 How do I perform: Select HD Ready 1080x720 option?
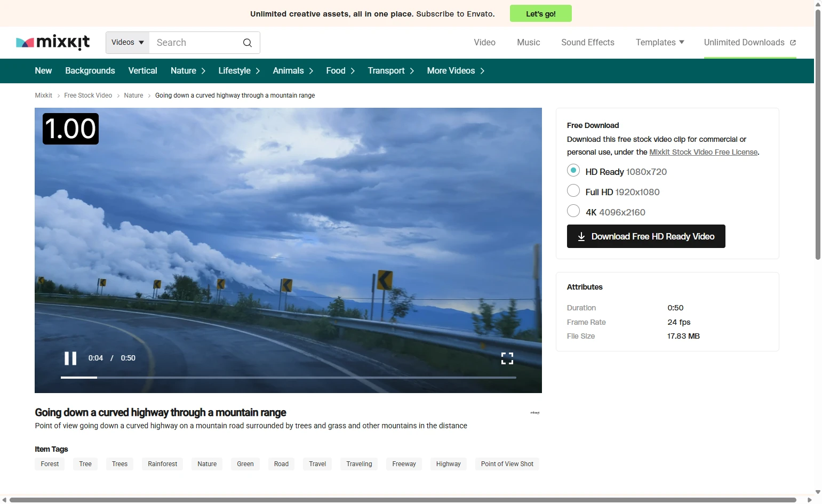(573, 171)
